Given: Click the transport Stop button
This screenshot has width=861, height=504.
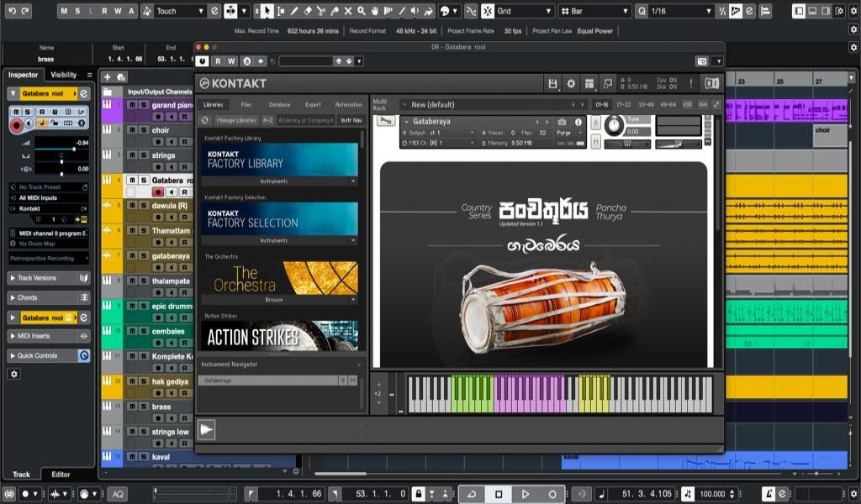Looking at the screenshot, I should click(499, 494).
